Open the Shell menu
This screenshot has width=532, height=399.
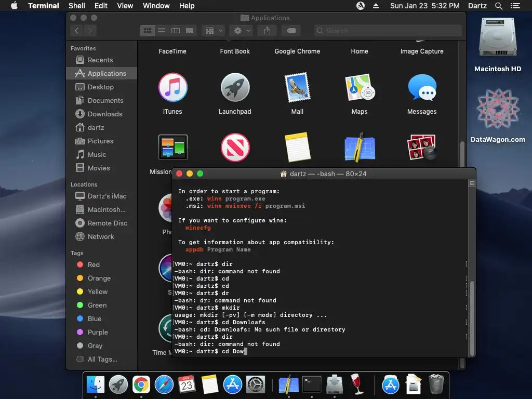(x=77, y=6)
